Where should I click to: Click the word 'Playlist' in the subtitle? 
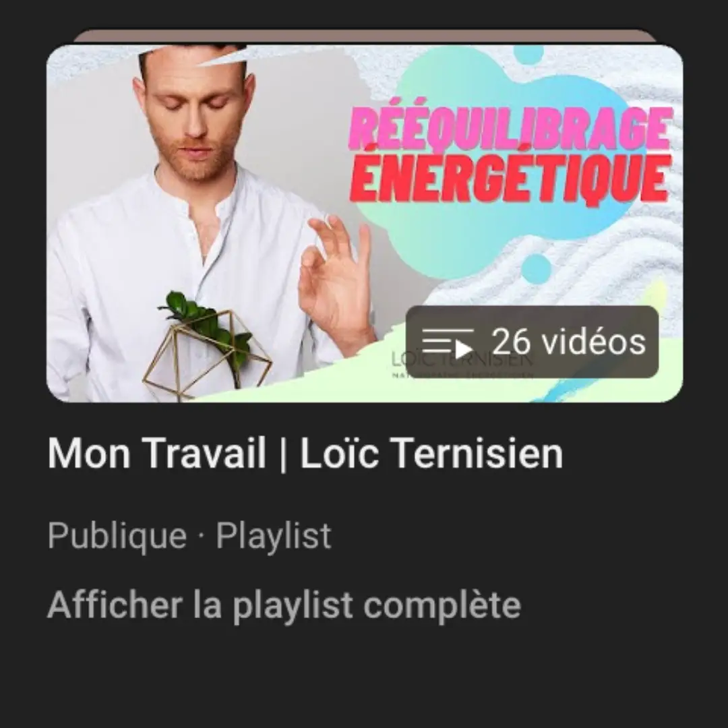point(274,536)
